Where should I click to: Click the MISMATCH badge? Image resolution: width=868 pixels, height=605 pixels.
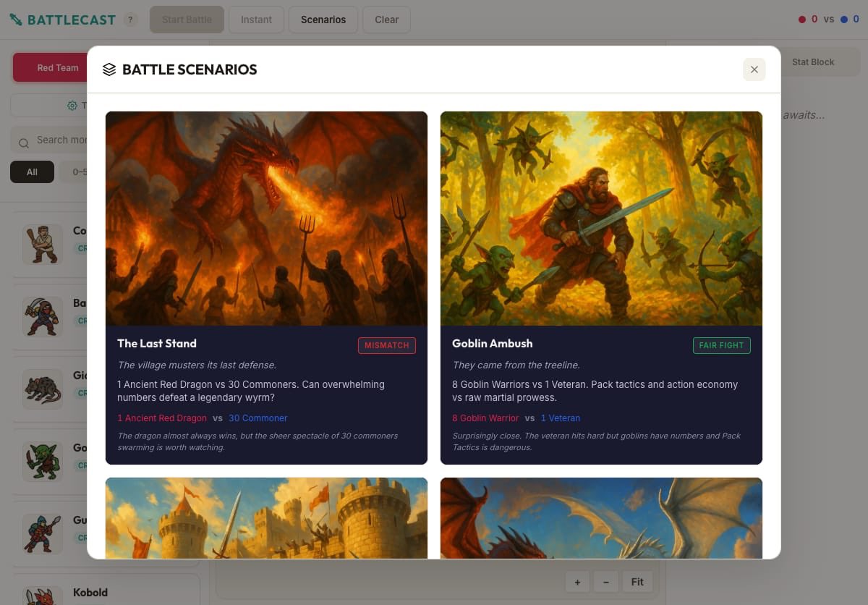tap(387, 345)
